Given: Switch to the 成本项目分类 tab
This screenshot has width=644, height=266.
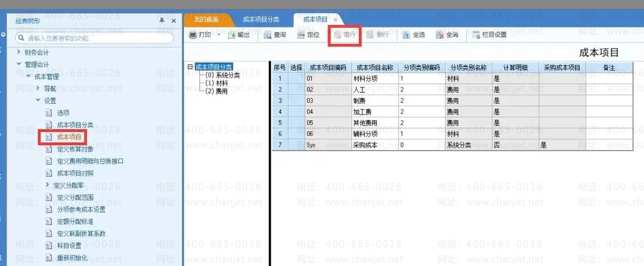Looking at the screenshot, I should point(261,20).
